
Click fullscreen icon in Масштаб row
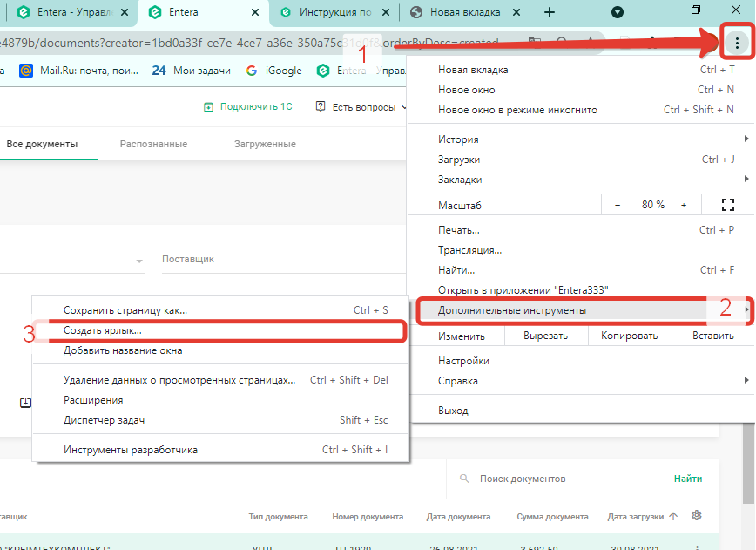point(727,205)
